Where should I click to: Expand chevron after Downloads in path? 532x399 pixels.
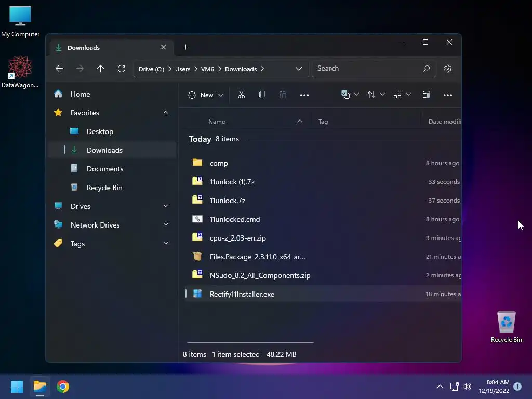pos(262,69)
